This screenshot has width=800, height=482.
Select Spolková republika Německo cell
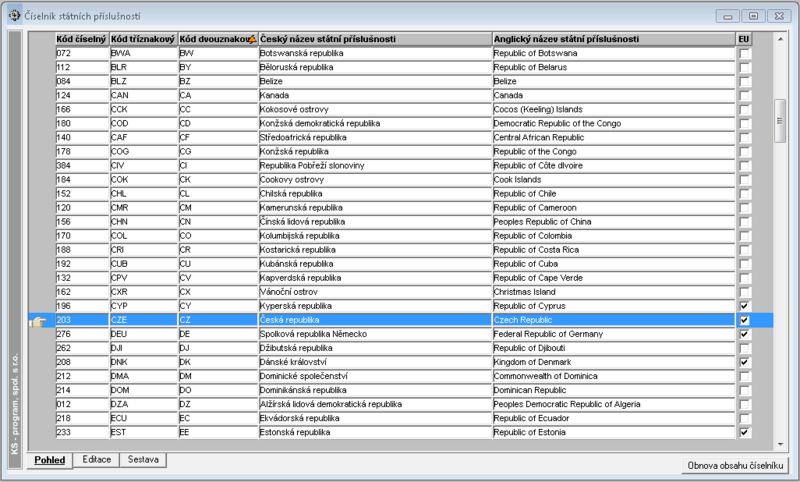[375, 334]
